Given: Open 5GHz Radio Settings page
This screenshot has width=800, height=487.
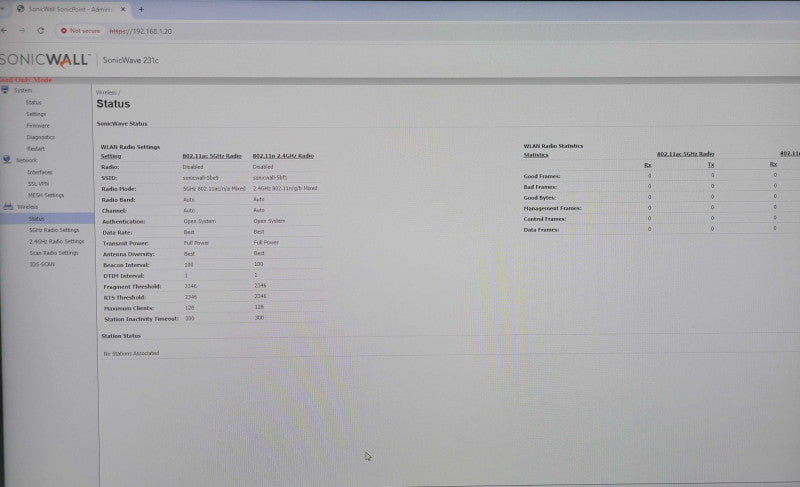Looking at the screenshot, I should tap(54, 230).
